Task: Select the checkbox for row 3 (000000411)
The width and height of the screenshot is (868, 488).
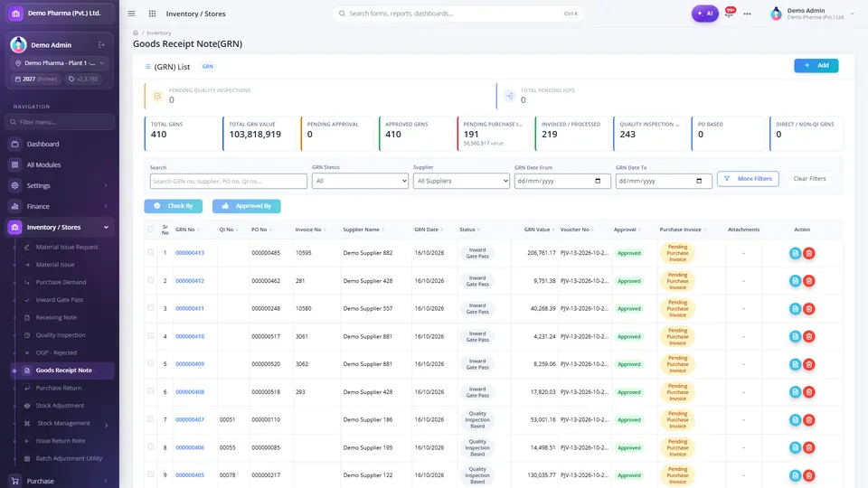Action: [151, 307]
